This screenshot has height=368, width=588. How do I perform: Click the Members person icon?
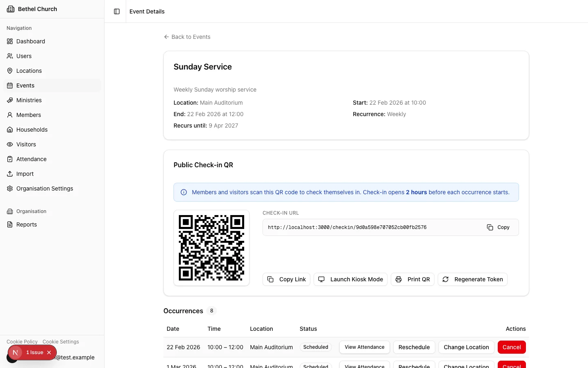click(x=10, y=115)
